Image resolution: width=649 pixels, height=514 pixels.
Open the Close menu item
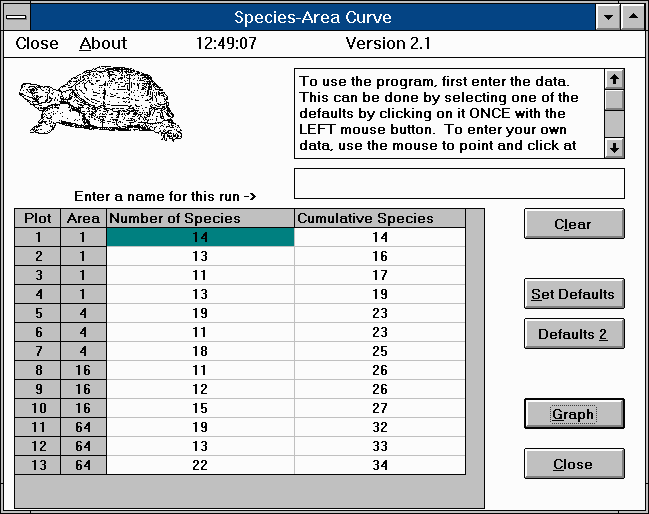37,44
